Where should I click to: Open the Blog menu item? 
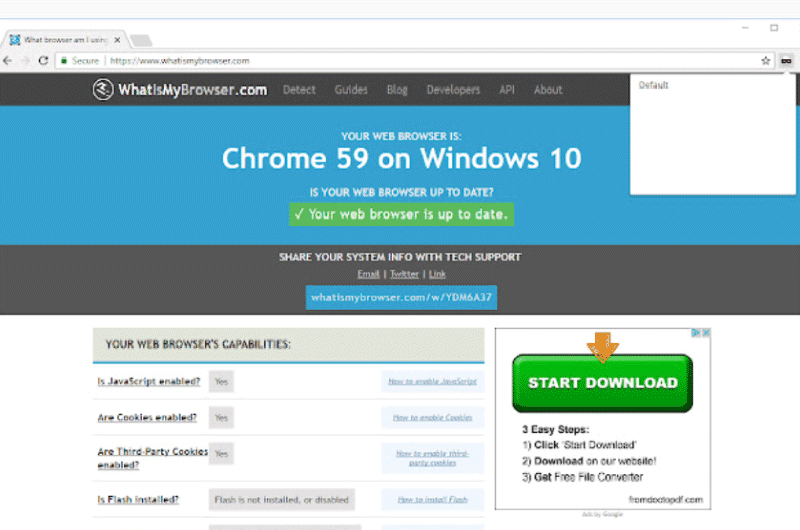[x=397, y=90]
